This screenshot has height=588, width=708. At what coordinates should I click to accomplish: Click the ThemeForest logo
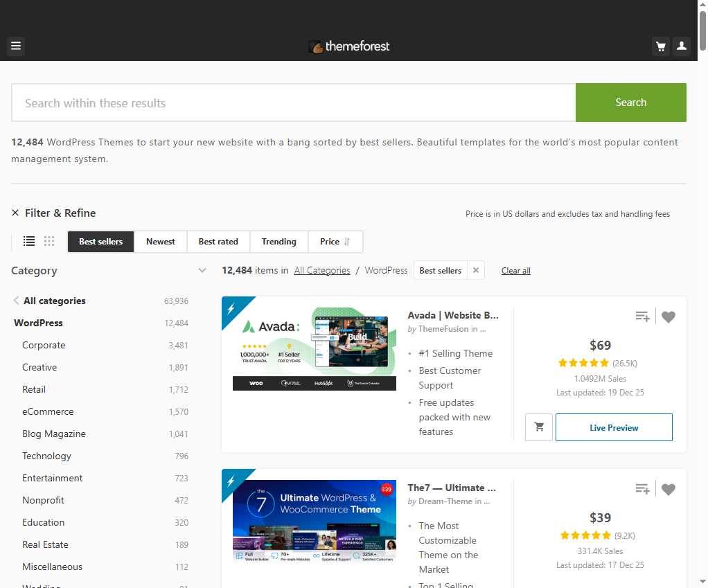point(349,46)
